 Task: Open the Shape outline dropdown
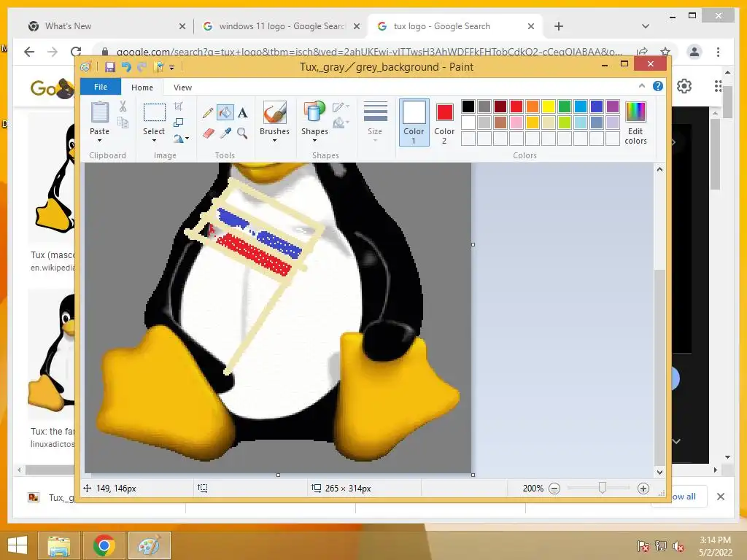click(x=341, y=107)
